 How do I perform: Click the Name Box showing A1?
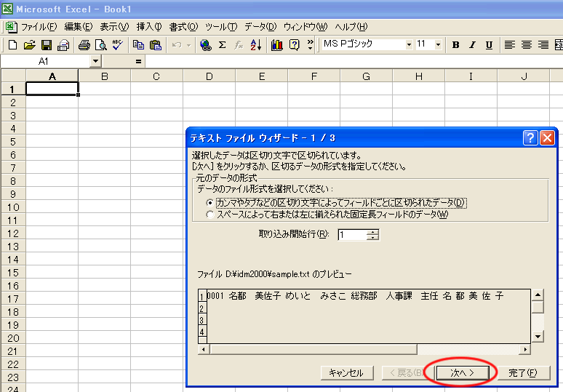[x=45, y=61]
